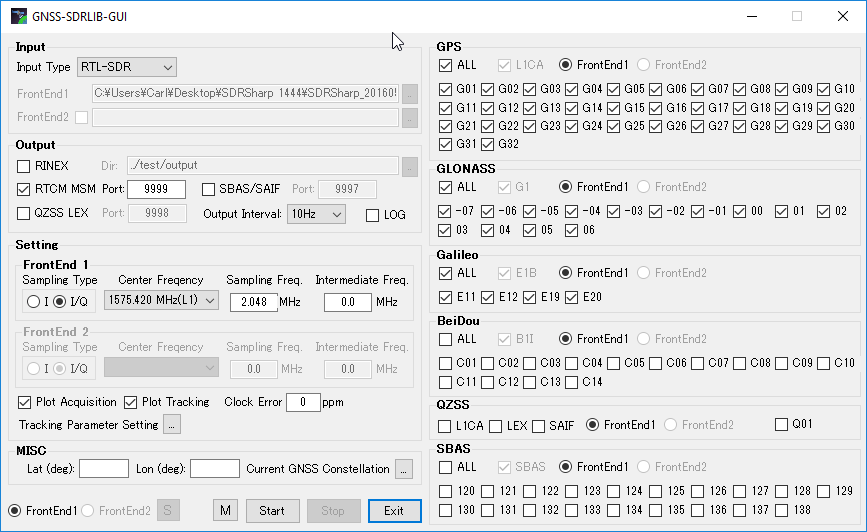Uncheck Plot Acquisition option
The image size is (867, 532).
[x=24, y=402]
